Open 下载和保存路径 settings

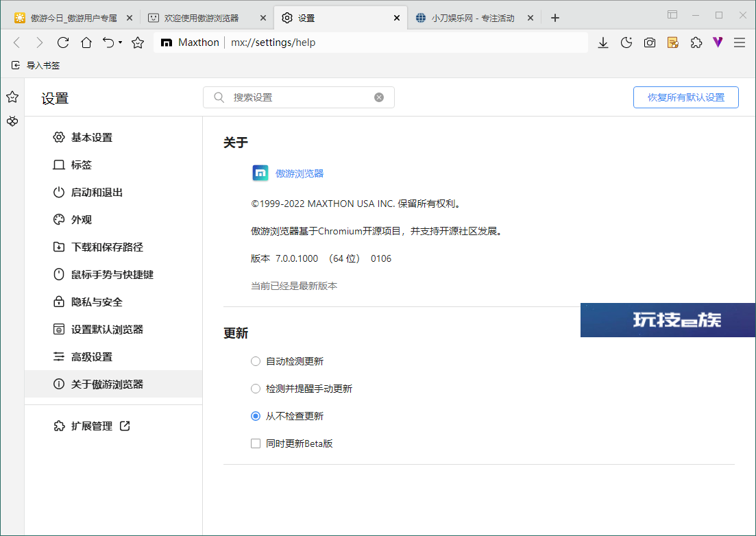(113, 247)
